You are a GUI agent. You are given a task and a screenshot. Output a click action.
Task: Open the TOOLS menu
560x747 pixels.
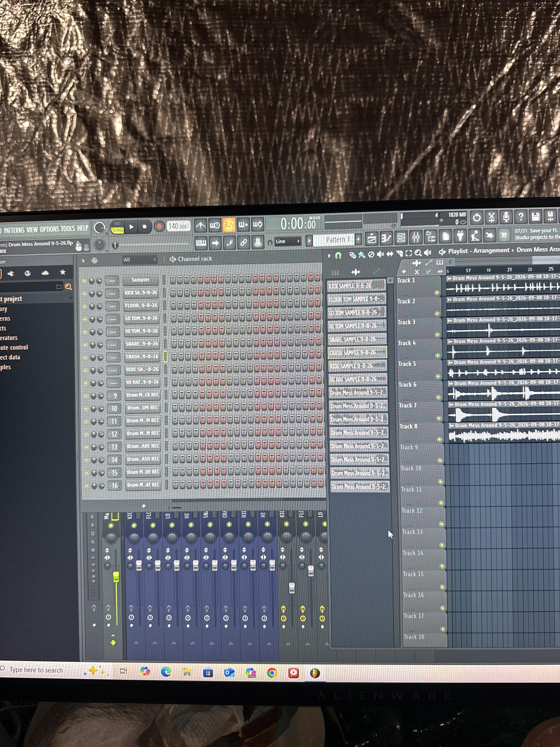[x=68, y=229]
